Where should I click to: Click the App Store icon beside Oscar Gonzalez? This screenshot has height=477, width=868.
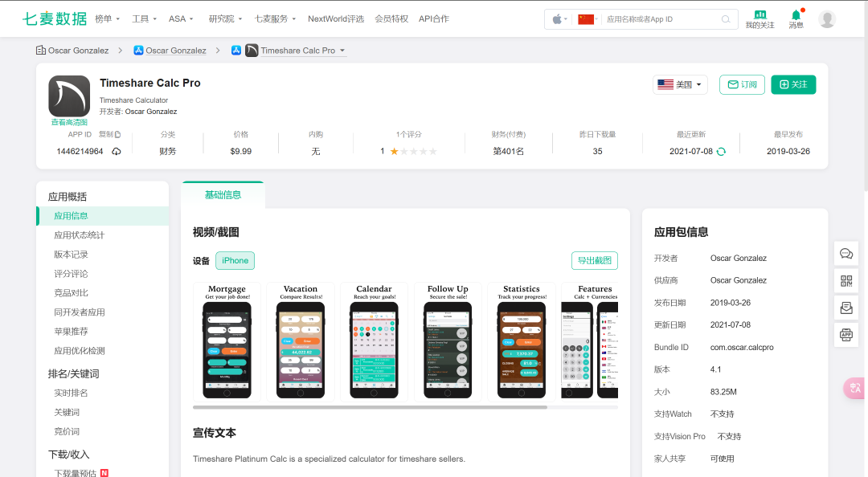pos(138,51)
